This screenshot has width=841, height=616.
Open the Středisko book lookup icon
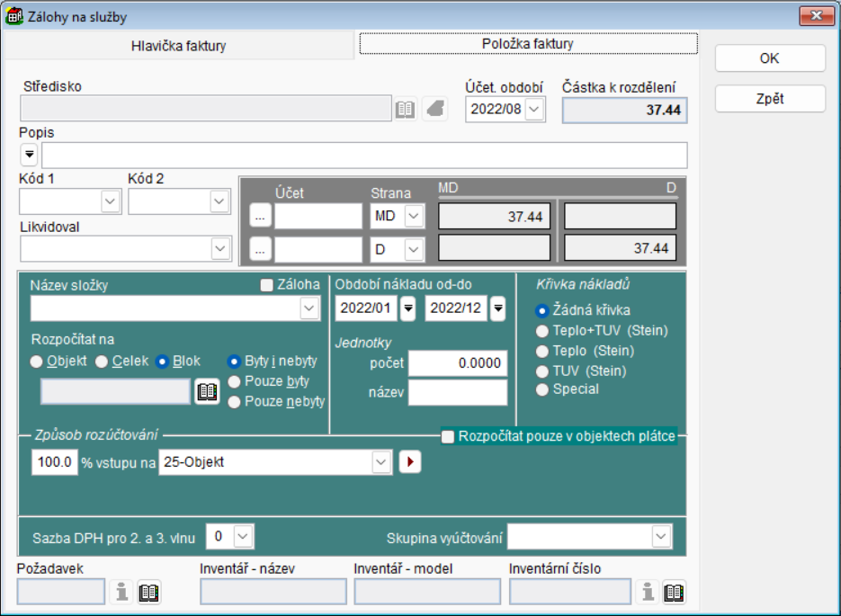[406, 109]
